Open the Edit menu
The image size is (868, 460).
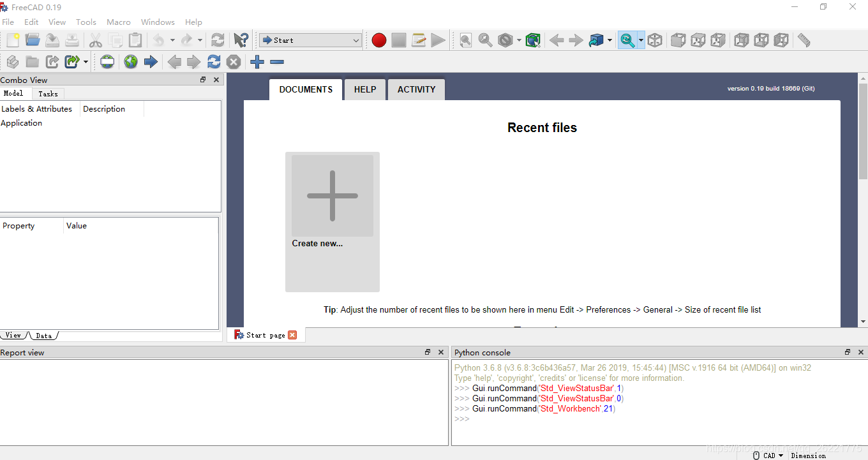tap(31, 22)
